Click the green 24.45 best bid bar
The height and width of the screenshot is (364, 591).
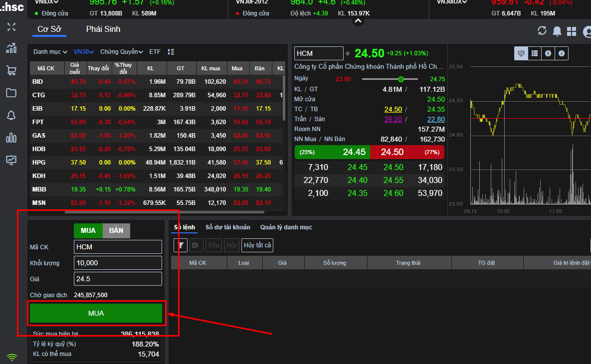pos(333,152)
